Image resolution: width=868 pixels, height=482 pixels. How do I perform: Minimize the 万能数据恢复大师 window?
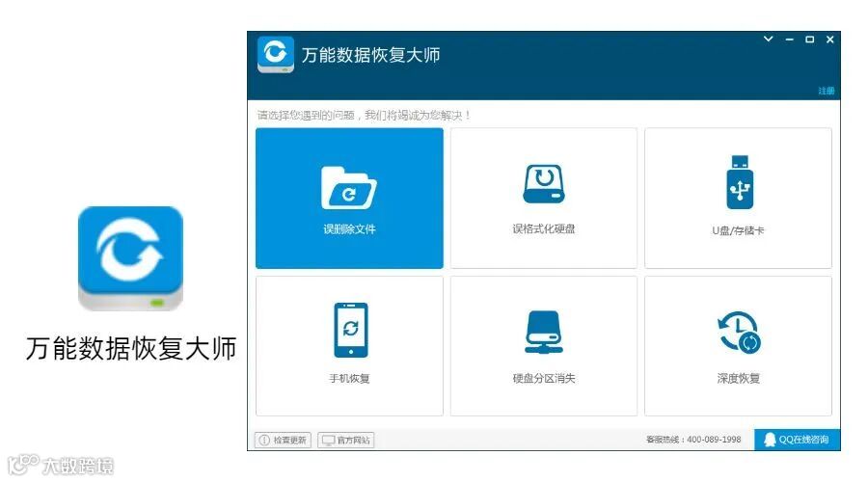pyautogui.click(x=789, y=40)
